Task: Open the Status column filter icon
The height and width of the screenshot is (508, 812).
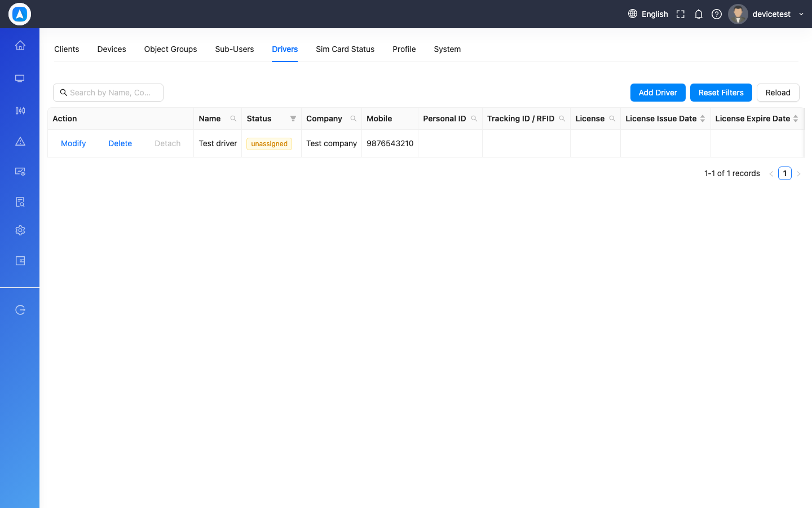Action: [293, 119]
